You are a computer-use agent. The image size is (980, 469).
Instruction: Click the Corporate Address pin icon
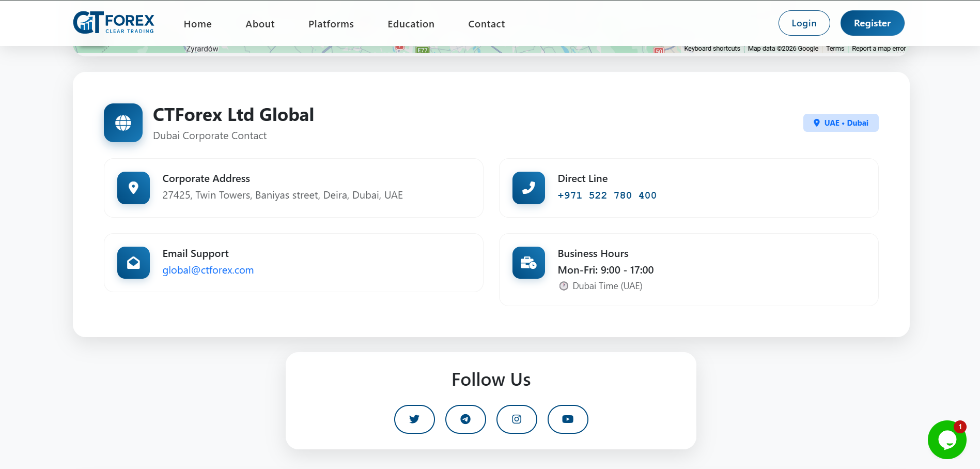[x=133, y=188]
